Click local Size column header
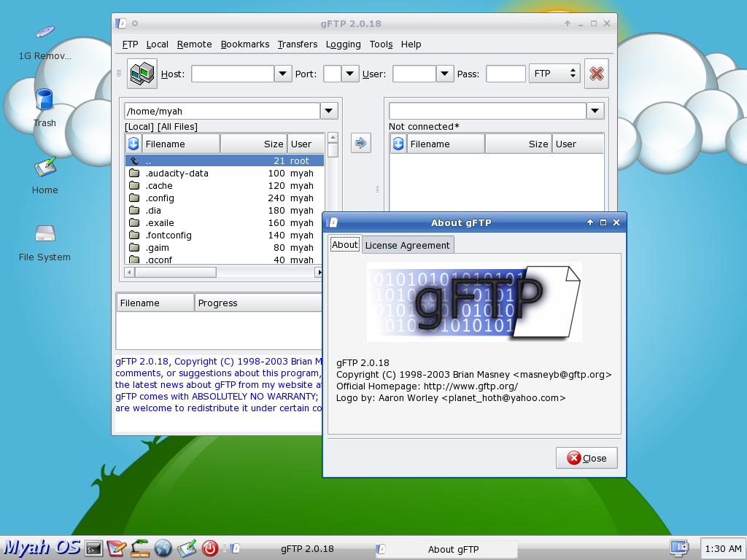747x560 pixels. [x=254, y=144]
